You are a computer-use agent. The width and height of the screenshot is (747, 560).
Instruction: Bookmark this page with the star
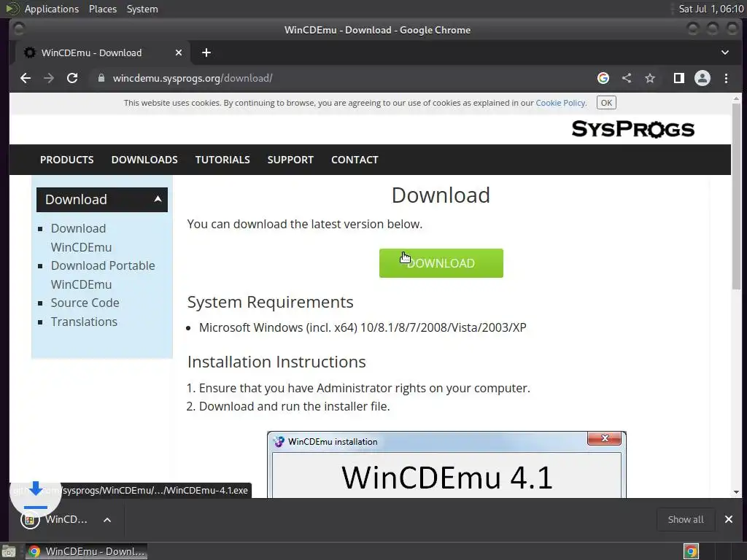coord(650,78)
